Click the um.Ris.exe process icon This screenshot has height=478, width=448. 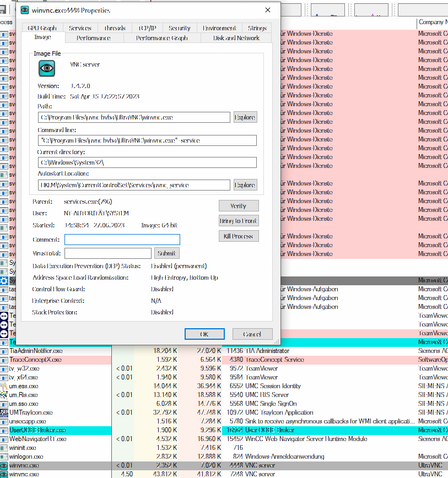6,395
